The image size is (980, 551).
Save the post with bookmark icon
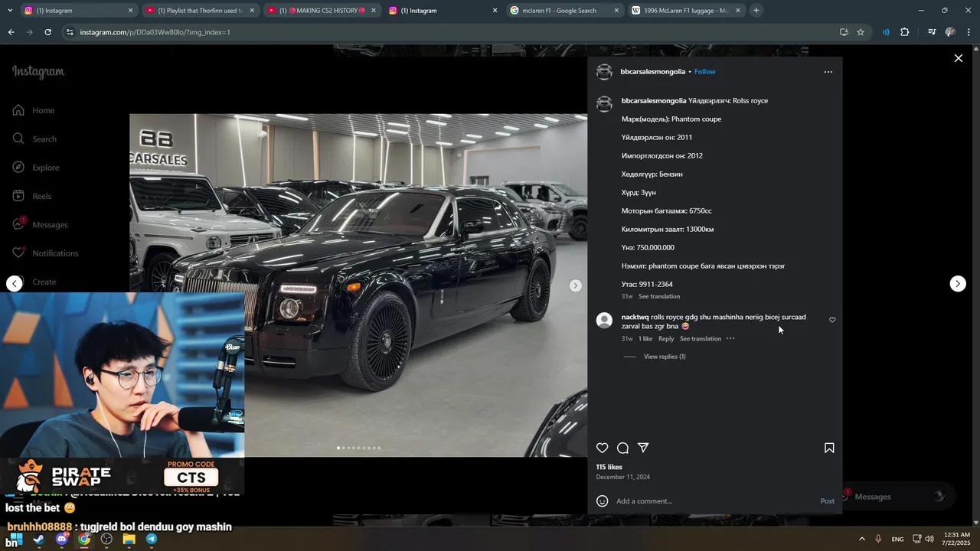coord(829,448)
